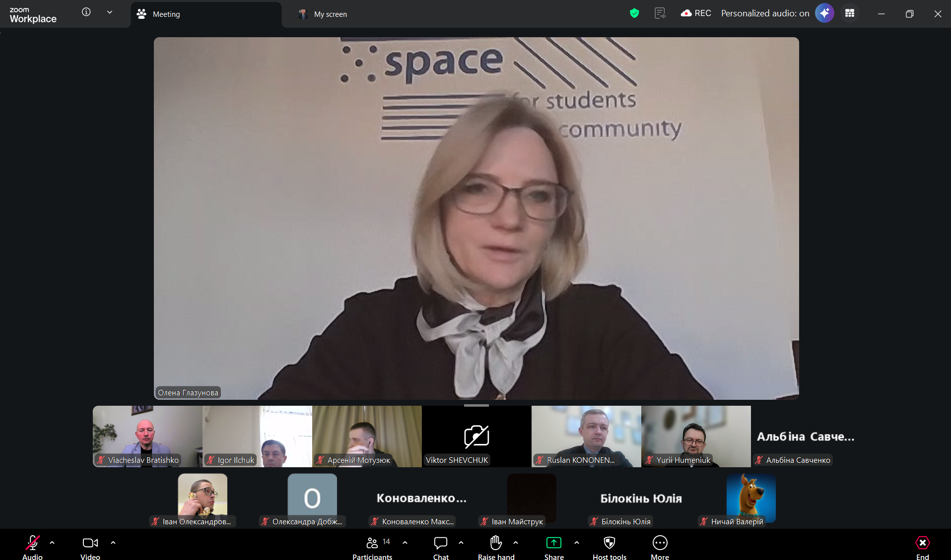Screen dimensions: 951x560
Task: Start screen Share
Action: (554, 547)
